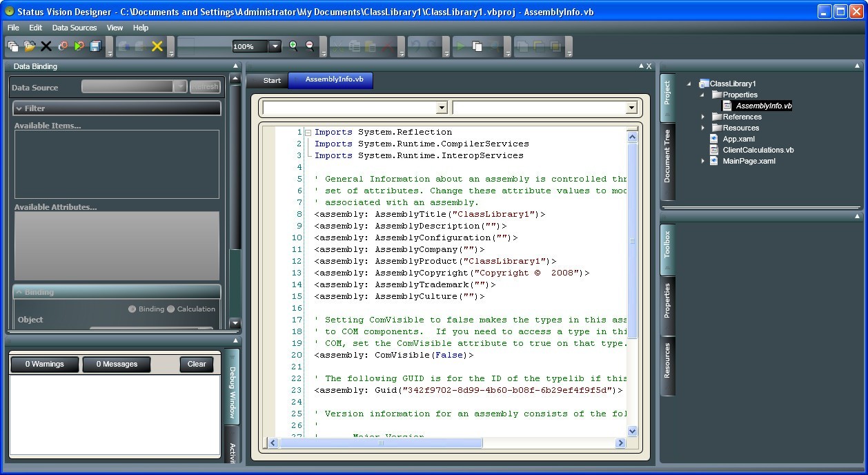Viewport: 868px width, 475px height.
Task: Click the Cut scissors toolbar icon
Action: click(338, 46)
